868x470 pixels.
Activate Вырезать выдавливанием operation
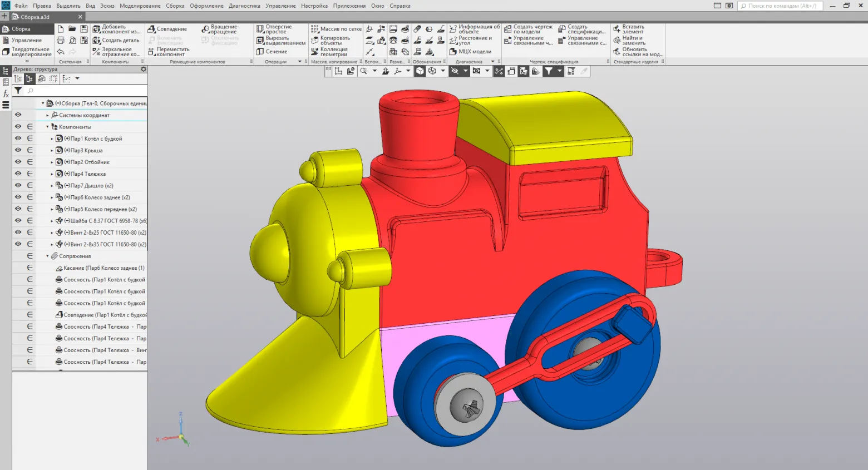(x=281, y=41)
